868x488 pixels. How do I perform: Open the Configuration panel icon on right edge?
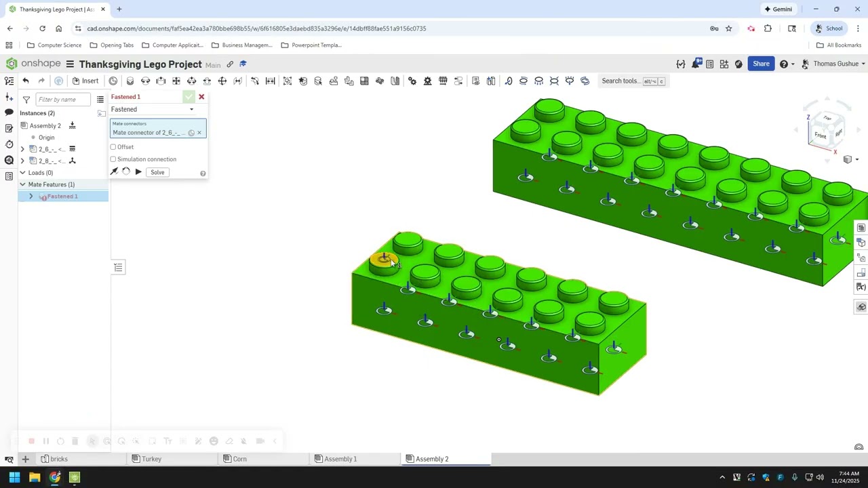tap(861, 243)
